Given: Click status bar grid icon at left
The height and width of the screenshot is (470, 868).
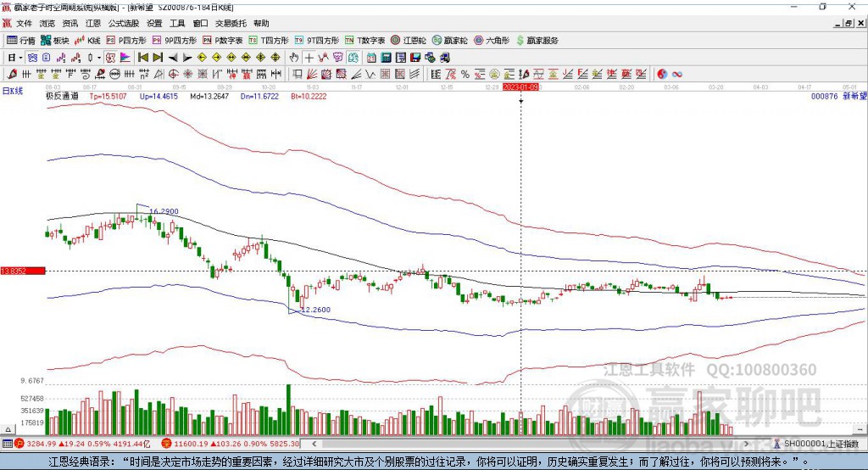Looking at the screenshot, I should coord(7,444).
